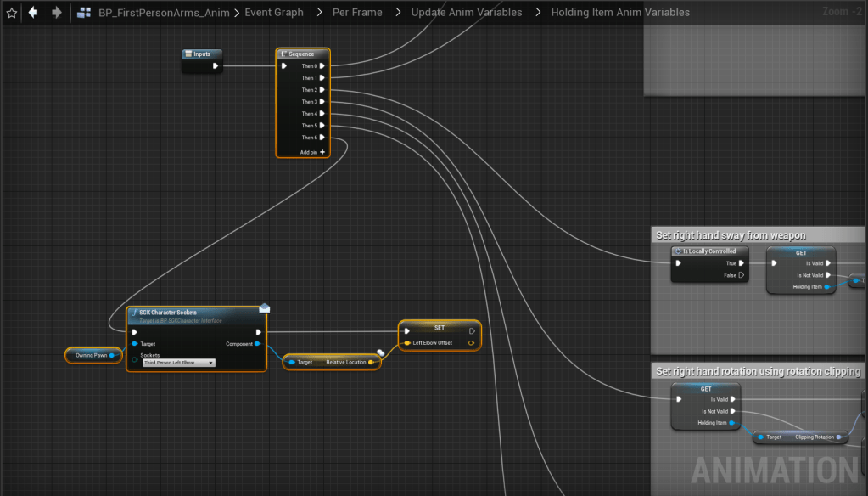
Task: Click the Add pin plus icon on Sequence
Action: pos(322,152)
